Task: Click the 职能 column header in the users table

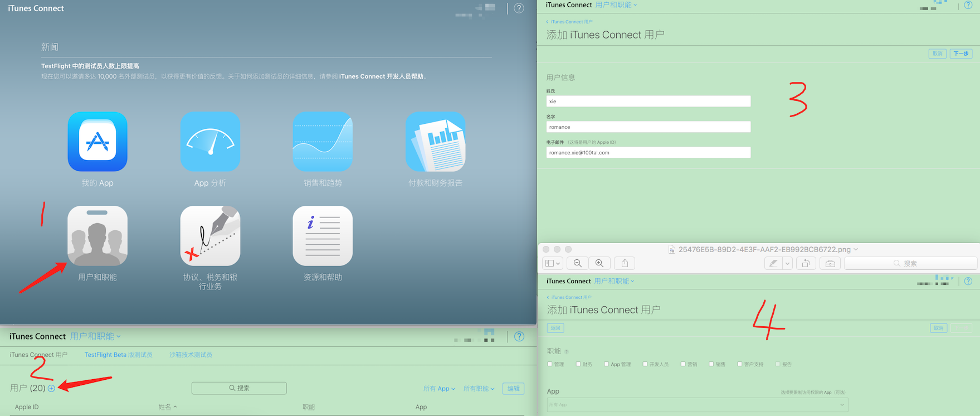Action: click(309, 407)
